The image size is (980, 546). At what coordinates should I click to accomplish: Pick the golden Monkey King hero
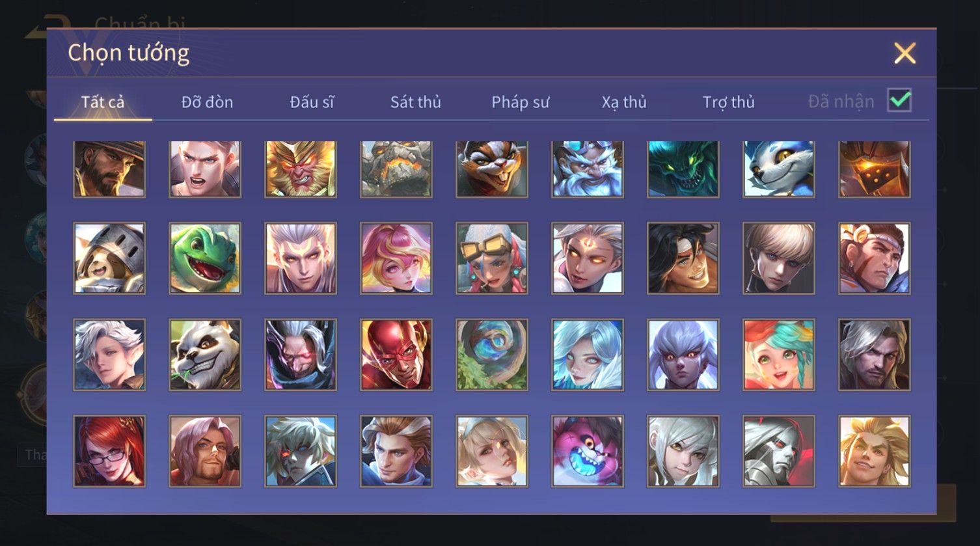[301, 169]
